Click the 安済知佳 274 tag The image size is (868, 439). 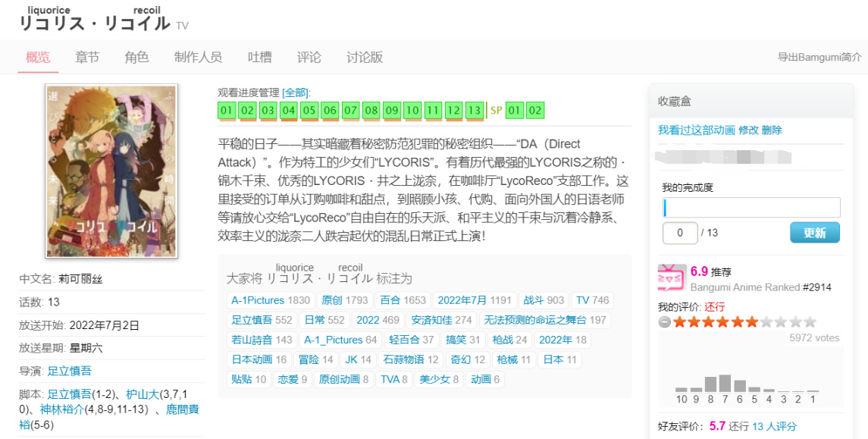(441, 320)
